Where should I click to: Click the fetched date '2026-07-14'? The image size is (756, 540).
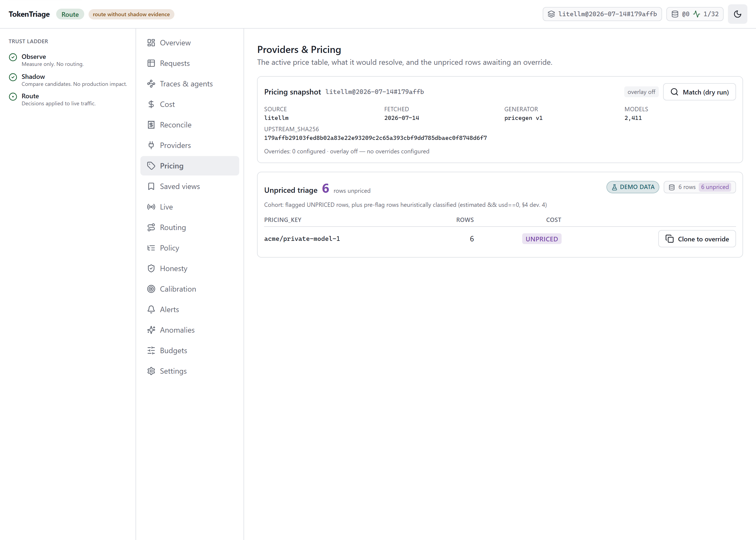(401, 118)
